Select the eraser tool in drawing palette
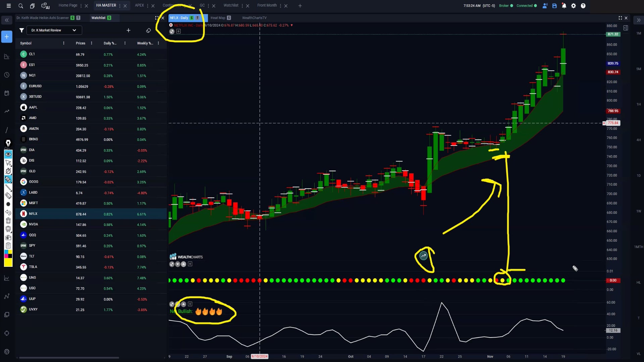This screenshot has width=644, height=362. (x=8, y=196)
